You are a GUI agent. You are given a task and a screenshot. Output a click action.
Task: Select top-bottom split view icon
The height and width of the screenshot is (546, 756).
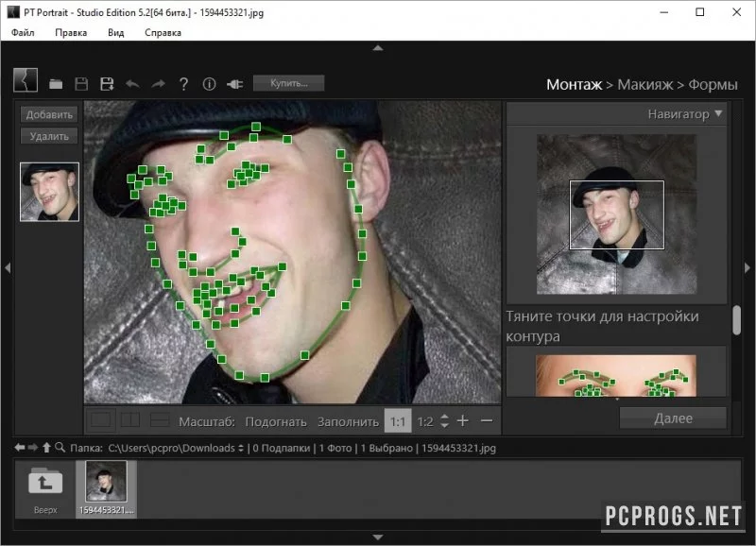[160, 420]
